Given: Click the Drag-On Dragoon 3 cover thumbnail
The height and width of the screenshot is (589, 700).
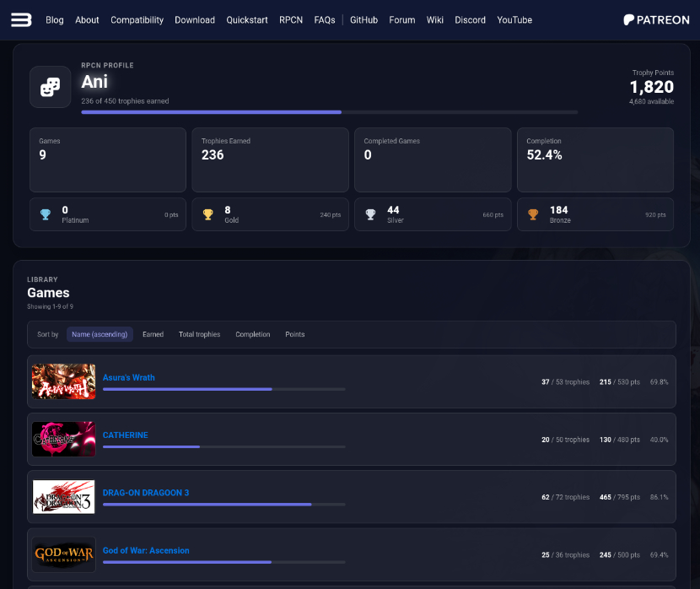Looking at the screenshot, I should [64, 497].
